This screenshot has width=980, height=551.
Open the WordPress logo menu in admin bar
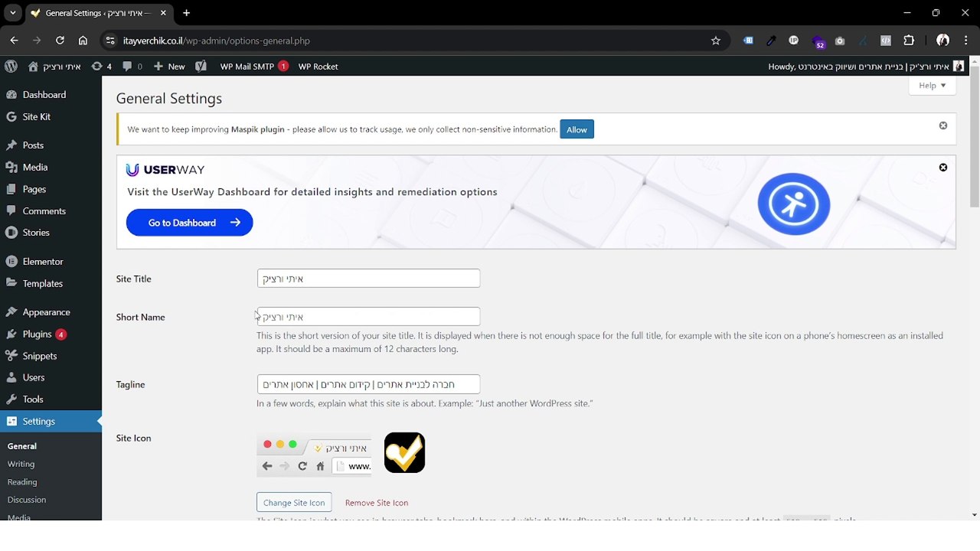[11, 67]
